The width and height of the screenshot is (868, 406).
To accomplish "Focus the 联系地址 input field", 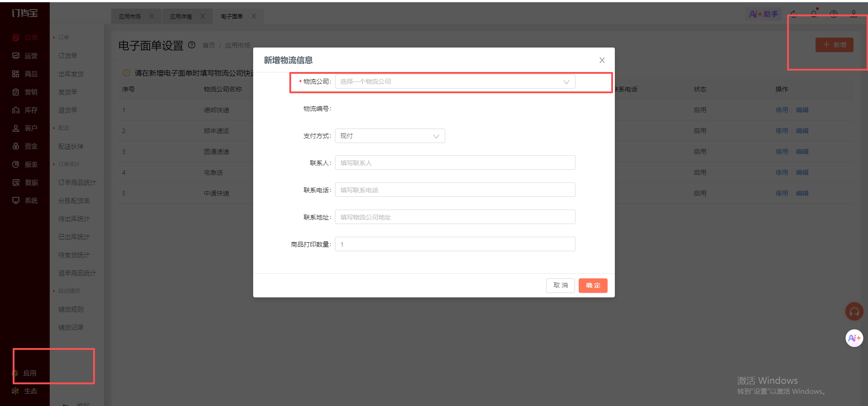I will click(455, 217).
